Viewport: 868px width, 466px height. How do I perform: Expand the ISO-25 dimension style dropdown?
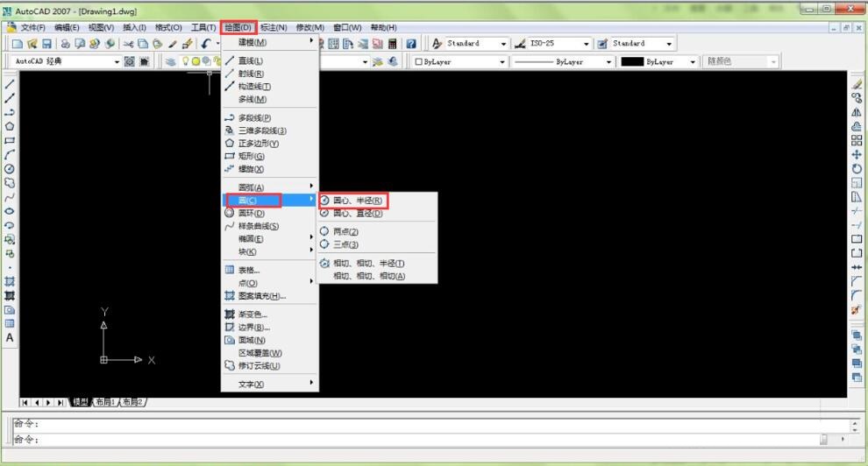coord(587,43)
